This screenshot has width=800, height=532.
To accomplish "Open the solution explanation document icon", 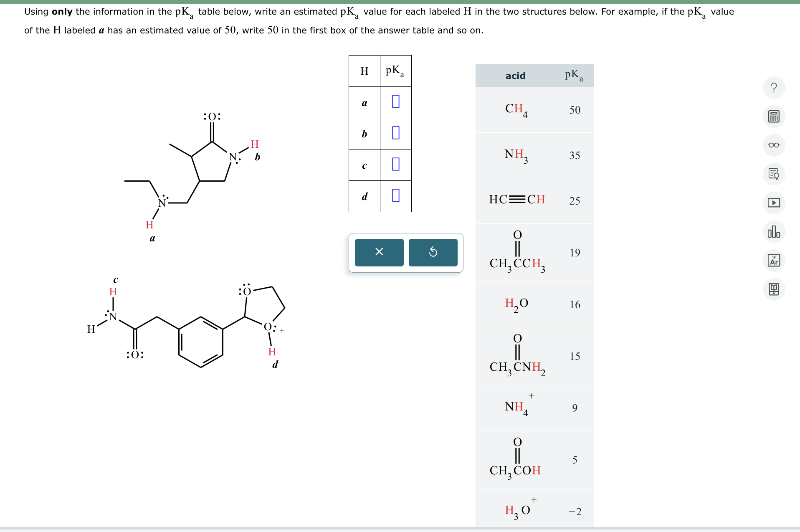I will click(774, 175).
